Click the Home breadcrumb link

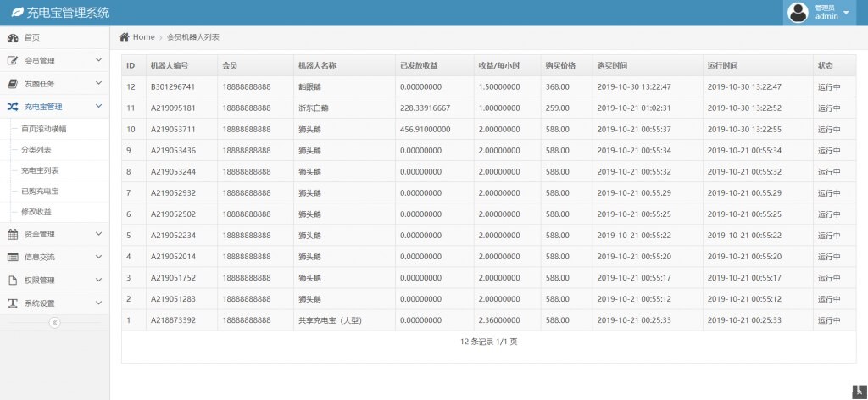coord(143,37)
